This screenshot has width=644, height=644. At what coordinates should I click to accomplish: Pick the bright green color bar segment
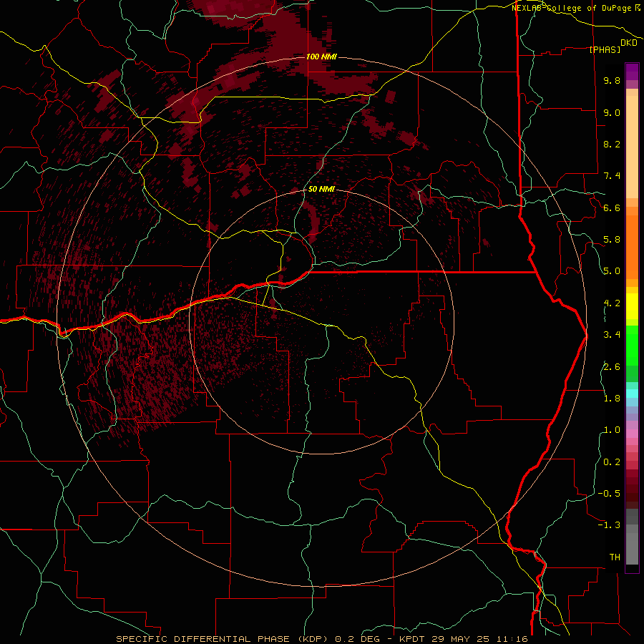tap(632, 346)
